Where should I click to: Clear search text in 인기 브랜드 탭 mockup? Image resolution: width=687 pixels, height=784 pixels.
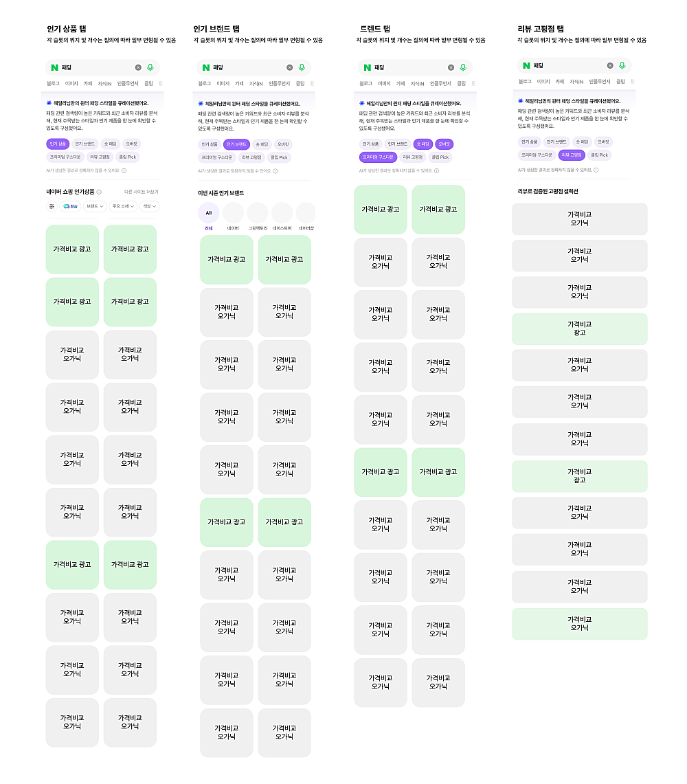(x=289, y=67)
